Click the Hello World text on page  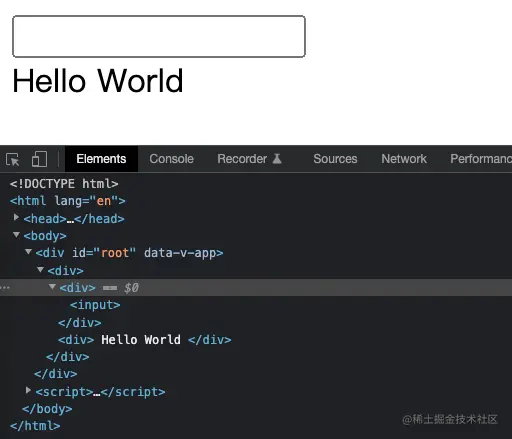98,81
